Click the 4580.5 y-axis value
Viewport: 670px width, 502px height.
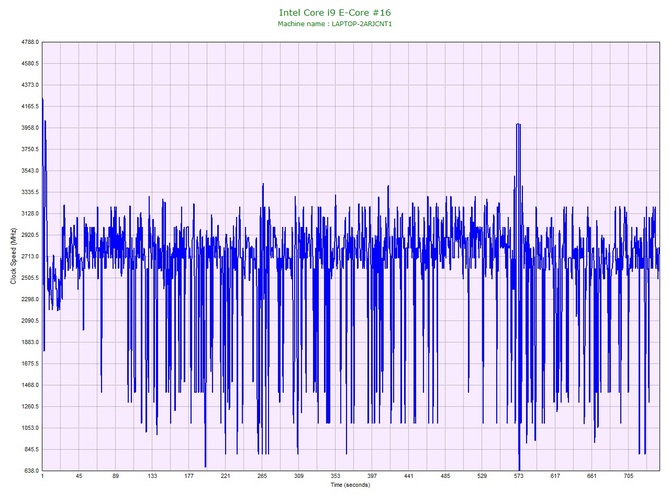[x=29, y=63]
